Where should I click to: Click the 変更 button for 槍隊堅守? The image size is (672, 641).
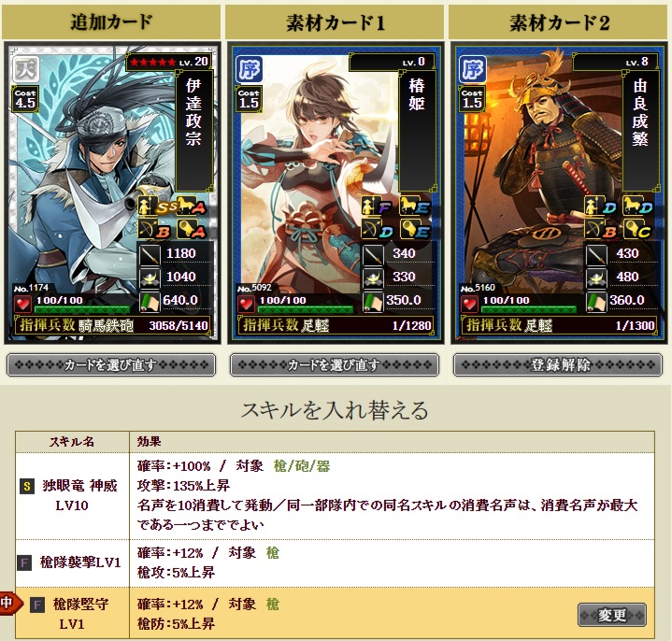click(612, 615)
